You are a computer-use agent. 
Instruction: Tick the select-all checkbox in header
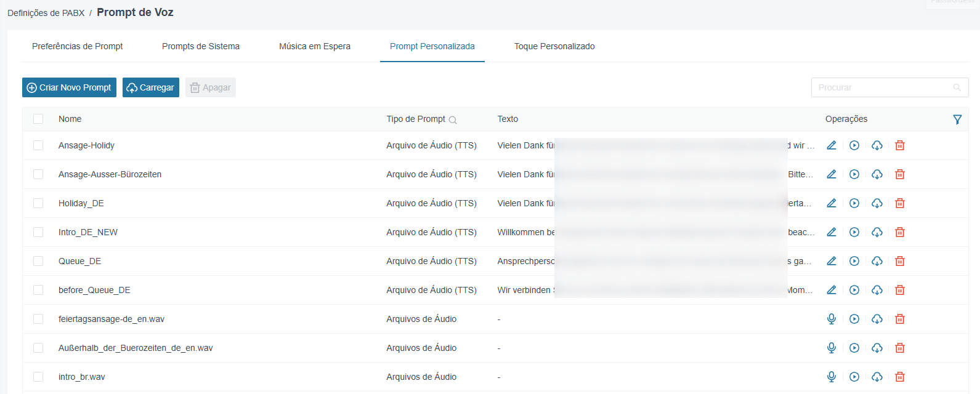(x=38, y=119)
